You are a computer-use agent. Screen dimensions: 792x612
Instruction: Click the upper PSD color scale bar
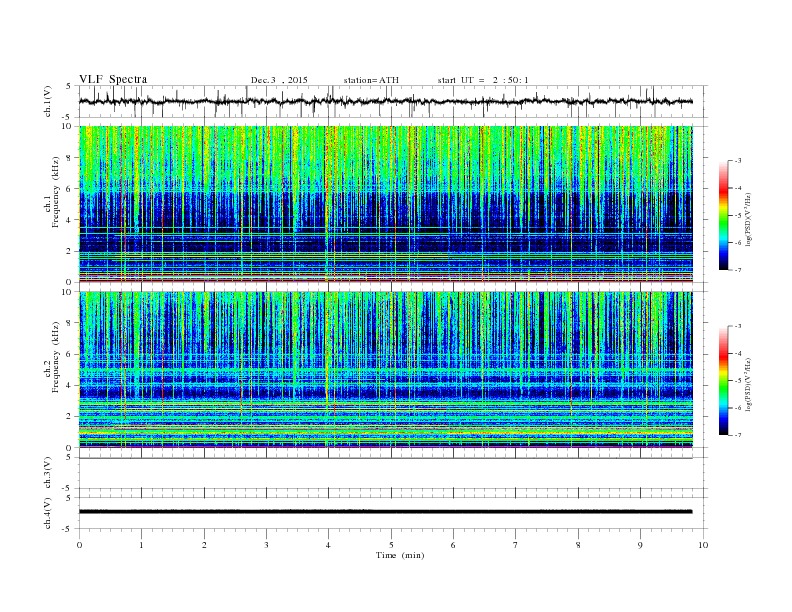coord(723,215)
